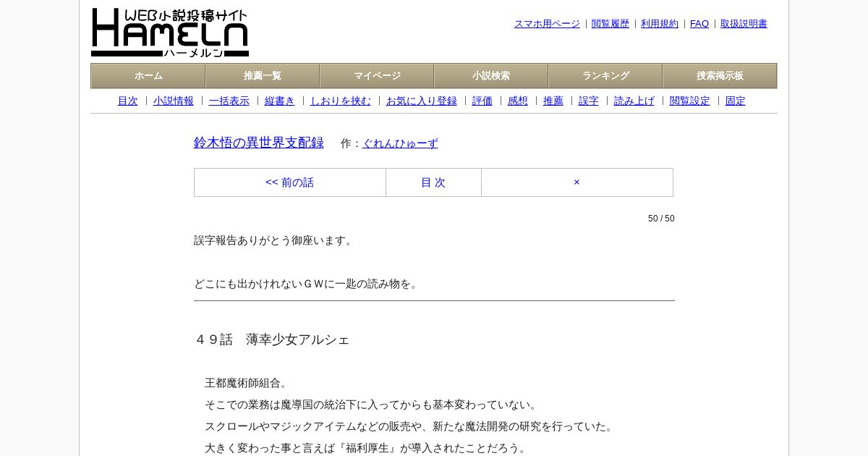Open the 捜索掲示板 tab
The height and width of the screenshot is (456, 868).
tap(720, 76)
